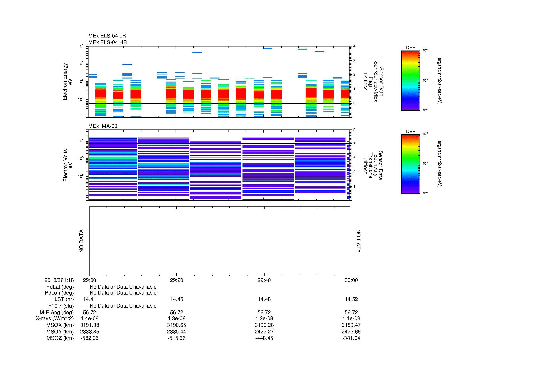Viewport: 555px width, 392px height.
Task: Click F10.7 'No Data or Data Unavailable' text
Action: tap(123, 306)
